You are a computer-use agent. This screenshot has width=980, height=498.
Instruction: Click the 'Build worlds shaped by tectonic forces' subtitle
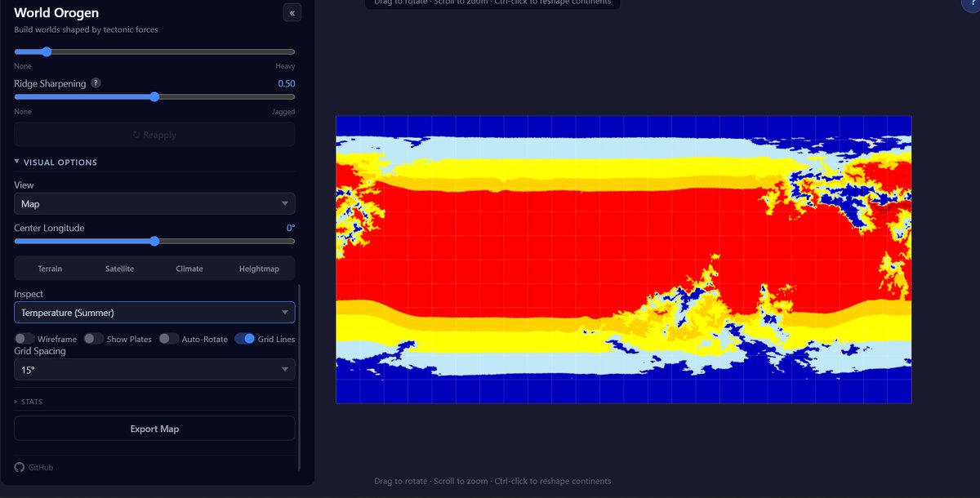(x=86, y=29)
